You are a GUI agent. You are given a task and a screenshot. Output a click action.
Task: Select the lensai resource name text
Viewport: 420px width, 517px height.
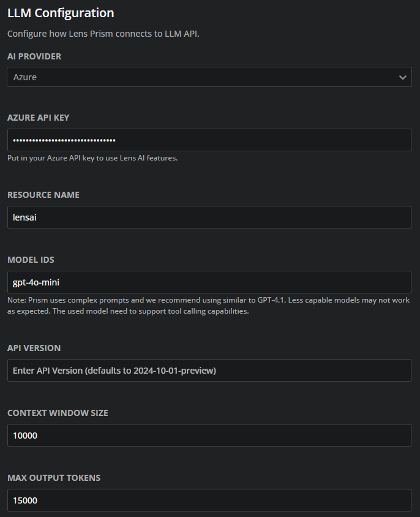[x=24, y=217]
